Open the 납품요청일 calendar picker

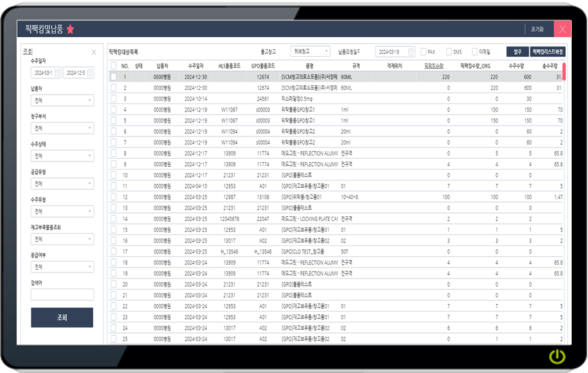tap(411, 52)
